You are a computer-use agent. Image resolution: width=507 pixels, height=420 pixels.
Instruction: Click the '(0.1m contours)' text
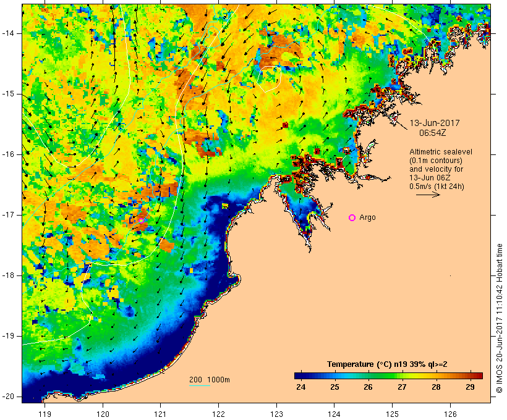(x=435, y=161)
